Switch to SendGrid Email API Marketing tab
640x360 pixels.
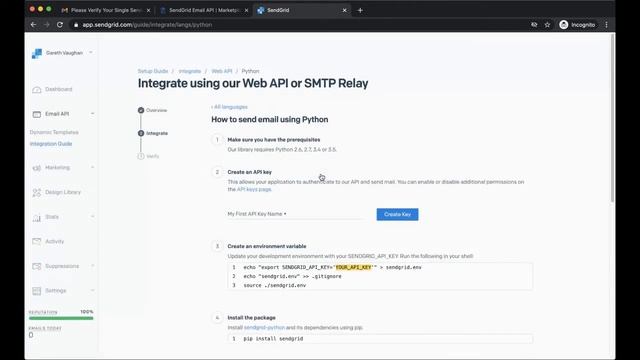pos(204,10)
